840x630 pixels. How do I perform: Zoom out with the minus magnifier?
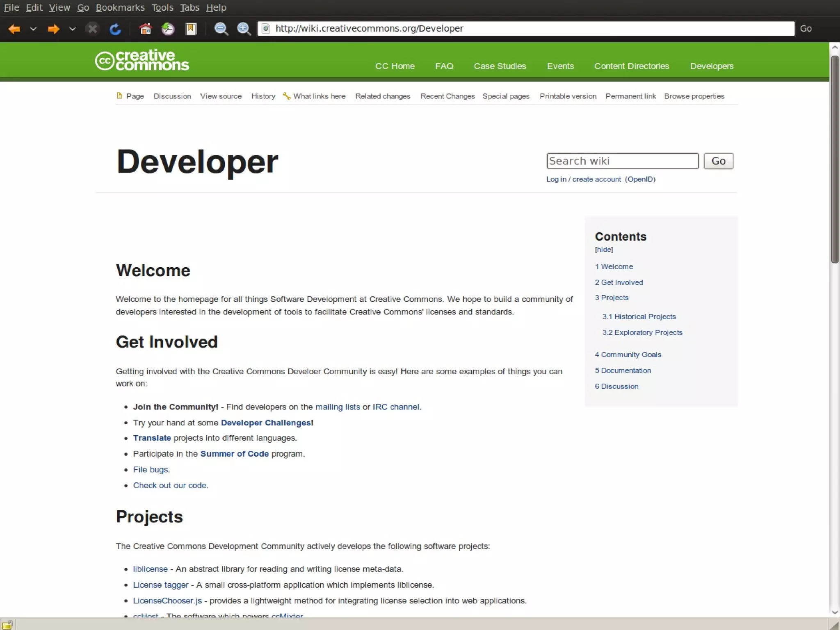point(221,29)
